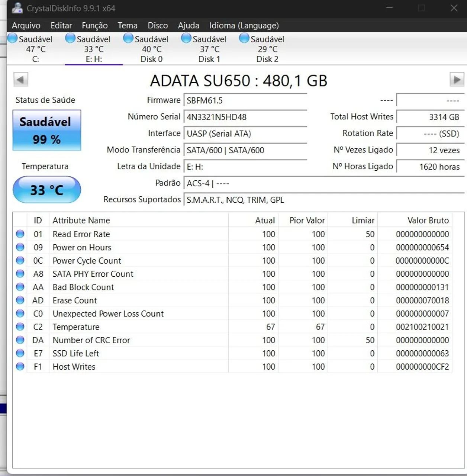Select Unexpected Power Loss Count attribute name

[x=108, y=313]
